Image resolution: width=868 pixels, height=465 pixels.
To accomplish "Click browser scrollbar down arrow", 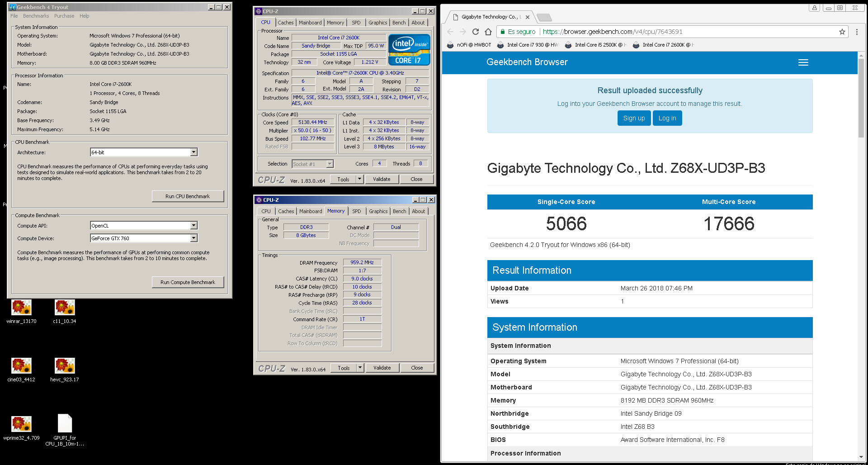I will [x=861, y=457].
